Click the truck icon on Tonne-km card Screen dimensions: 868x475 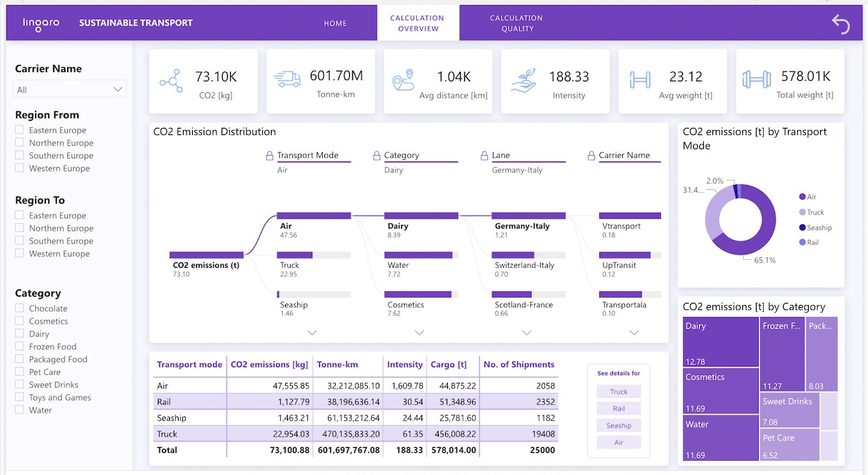(x=287, y=79)
